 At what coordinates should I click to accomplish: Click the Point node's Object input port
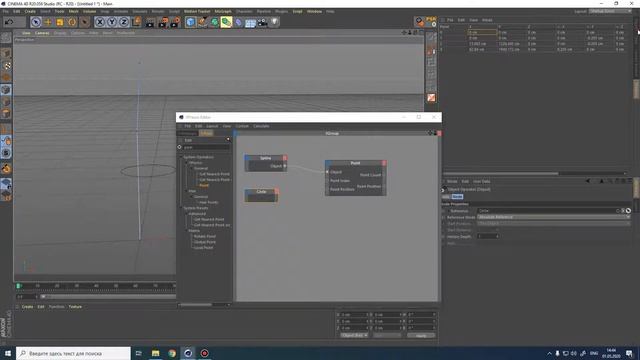click(327, 172)
